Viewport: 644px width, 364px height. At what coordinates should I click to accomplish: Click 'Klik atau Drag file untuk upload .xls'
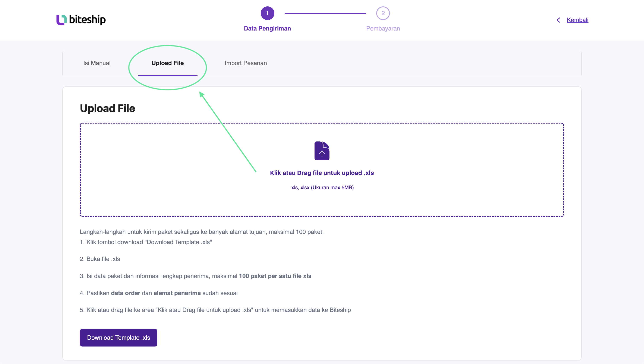(322, 173)
